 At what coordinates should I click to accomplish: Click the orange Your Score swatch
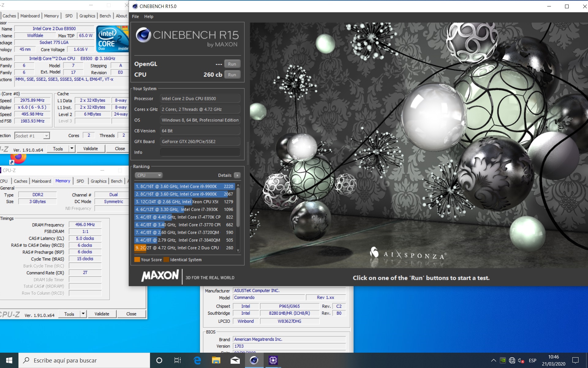(x=137, y=260)
